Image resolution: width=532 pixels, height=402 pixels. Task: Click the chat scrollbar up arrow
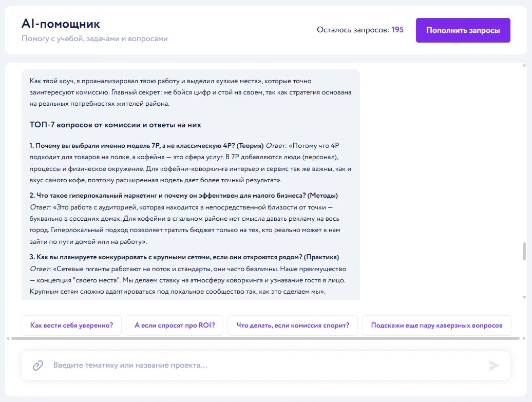coord(524,65)
